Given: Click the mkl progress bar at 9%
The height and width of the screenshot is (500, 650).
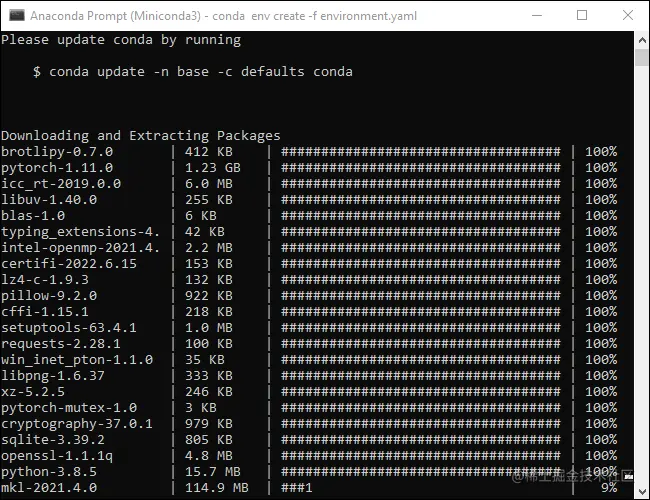Looking at the screenshot, I should pos(297,488).
